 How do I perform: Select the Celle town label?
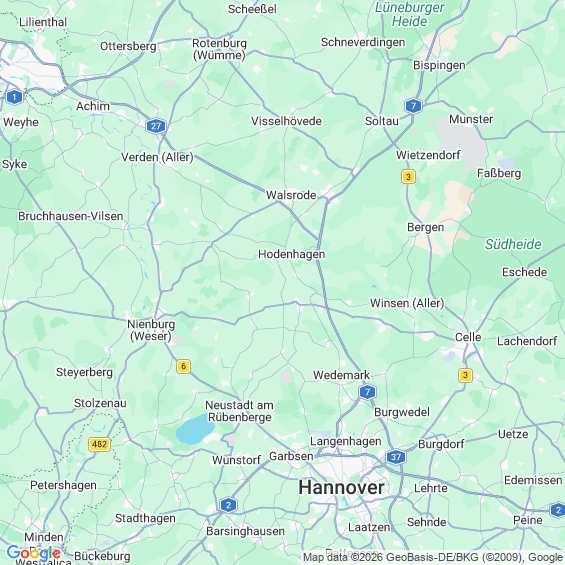coord(468,337)
